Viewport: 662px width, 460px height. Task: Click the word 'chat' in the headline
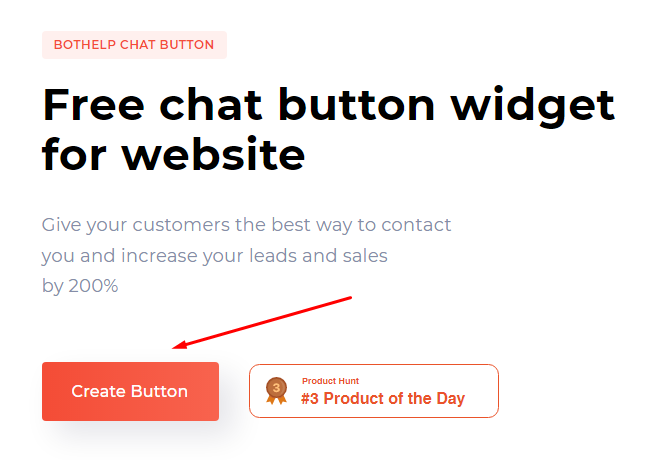[210, 105]
